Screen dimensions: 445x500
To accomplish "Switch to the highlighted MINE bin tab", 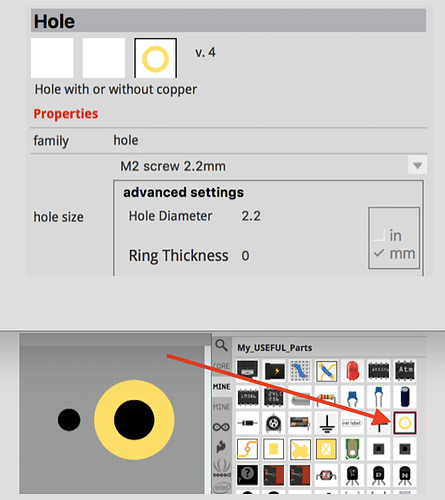I will (222, 387).
